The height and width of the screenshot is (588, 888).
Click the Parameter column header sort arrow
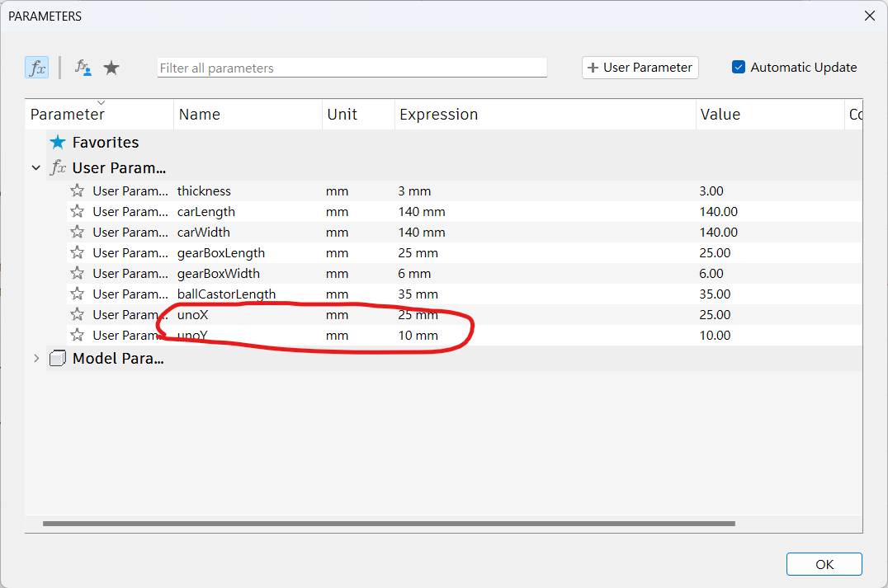[101, 103]
